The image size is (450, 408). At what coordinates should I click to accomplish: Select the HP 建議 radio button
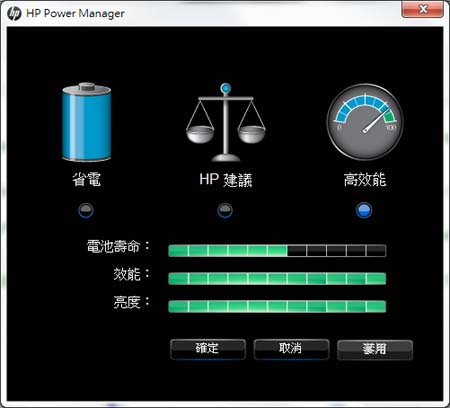[x=225, y=210]
